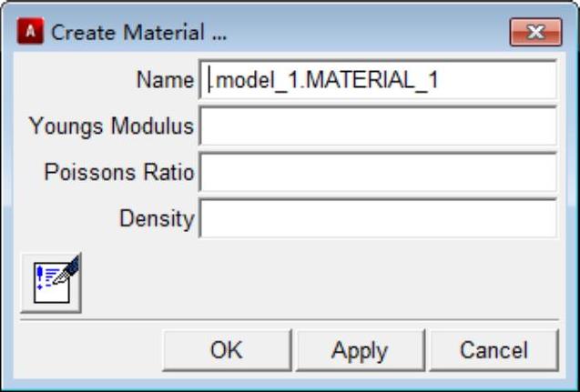Image resolution: width=580 pixels, height=392 pixels.
Task: Cancel the material creation
Action: tap(493, 350)
